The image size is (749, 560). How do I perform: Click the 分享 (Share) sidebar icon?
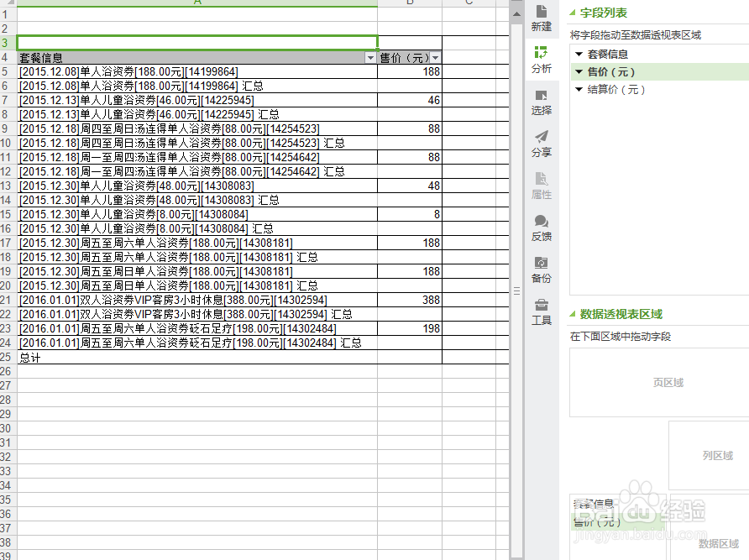(x=542, y=144)
